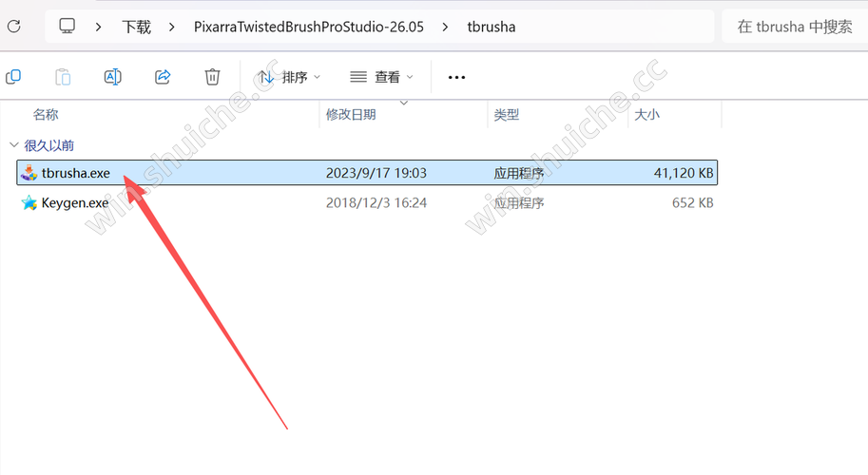Screen dimensions: 868x475
Task: Open the 排序 sort dropdown
Action: tap(289, 77)
